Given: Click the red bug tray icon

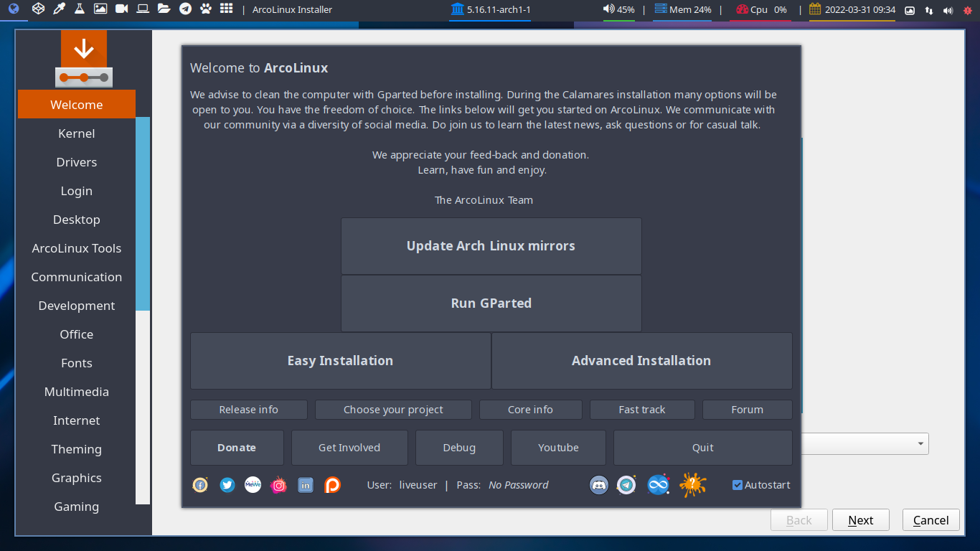Looking at the screenshot, I should tap(968, 10).
